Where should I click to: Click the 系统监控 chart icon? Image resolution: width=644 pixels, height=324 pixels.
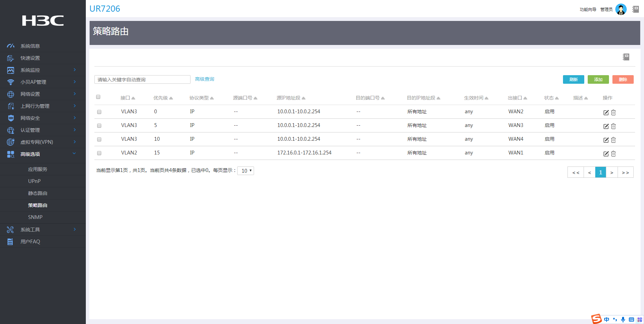pos(11,70)
